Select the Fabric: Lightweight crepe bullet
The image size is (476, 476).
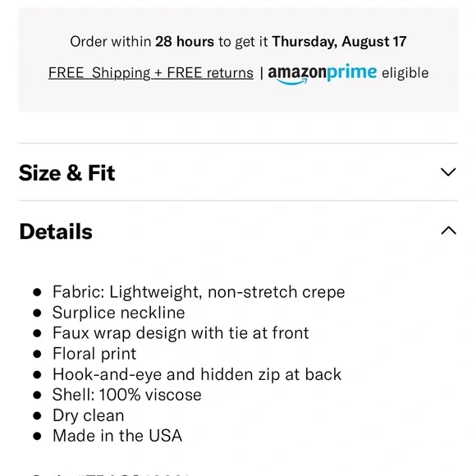[199, 292]
